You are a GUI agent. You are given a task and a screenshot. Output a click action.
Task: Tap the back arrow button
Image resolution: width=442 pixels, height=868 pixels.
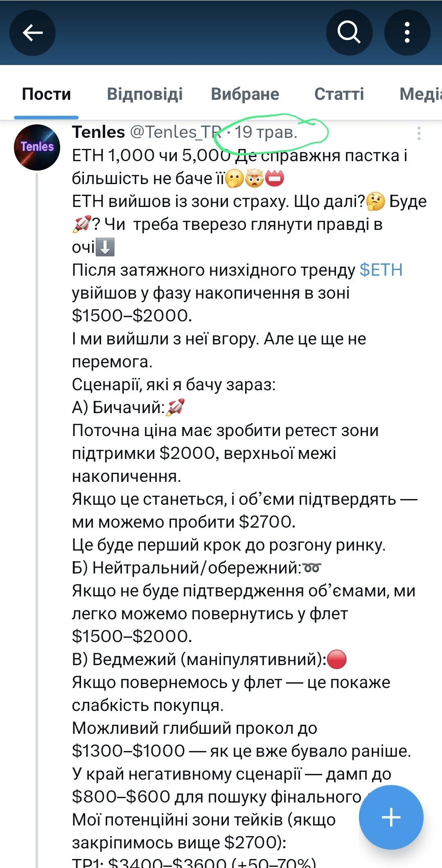pyautogui.click(x=33, y=33)
